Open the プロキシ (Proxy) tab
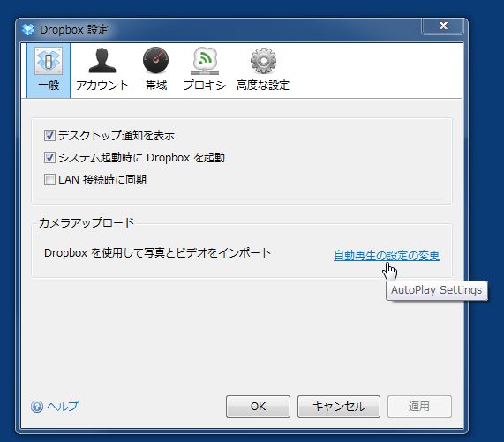Image resolution: width=504 pixels, height=442 pixels. [205, 71]
